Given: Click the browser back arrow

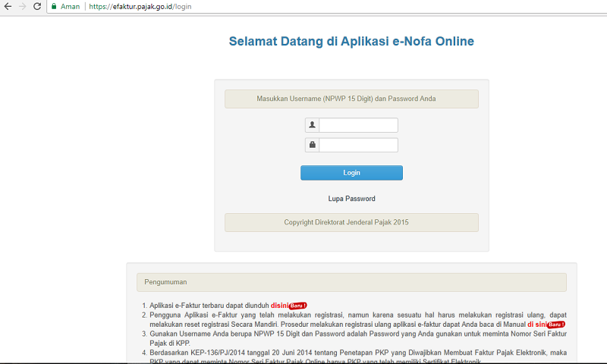Looking at the screenshot, I should click(7, 6).
